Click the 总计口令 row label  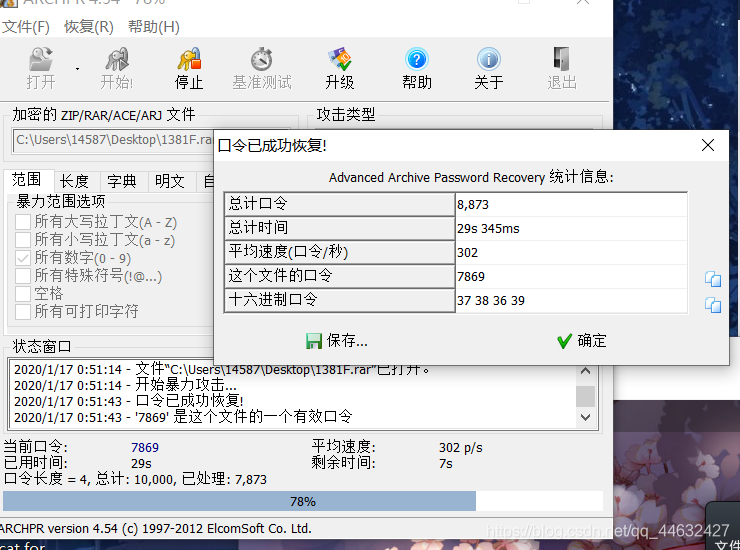(x=339, y=204)
